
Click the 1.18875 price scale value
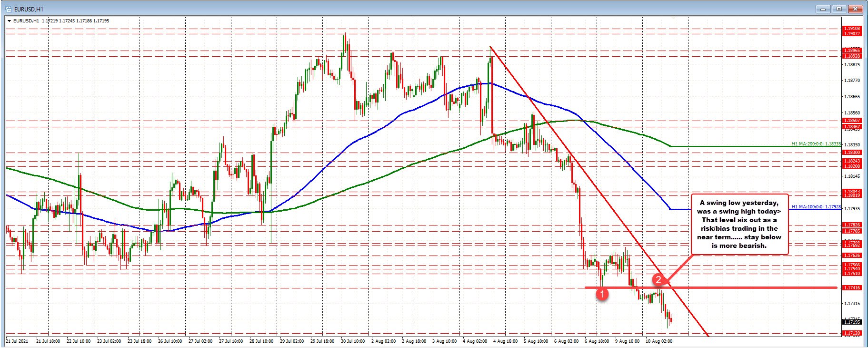[852, 65]
